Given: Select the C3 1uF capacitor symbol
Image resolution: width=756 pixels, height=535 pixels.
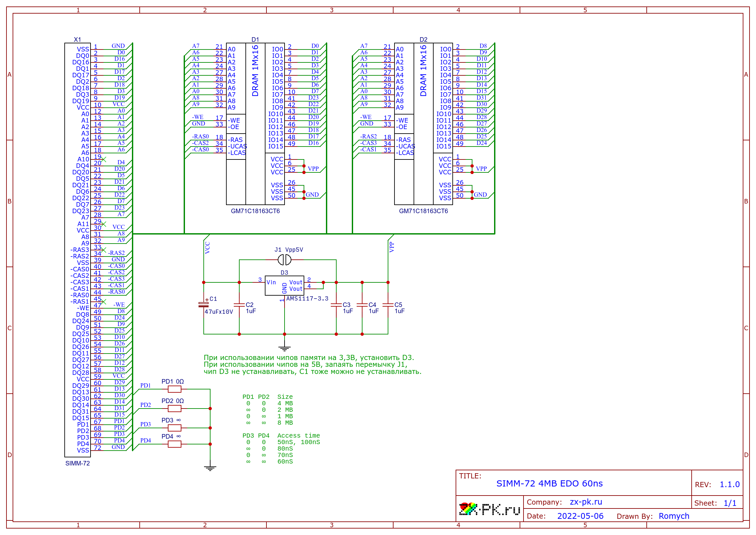Looking at the screenshot, I should click(336, 305).
